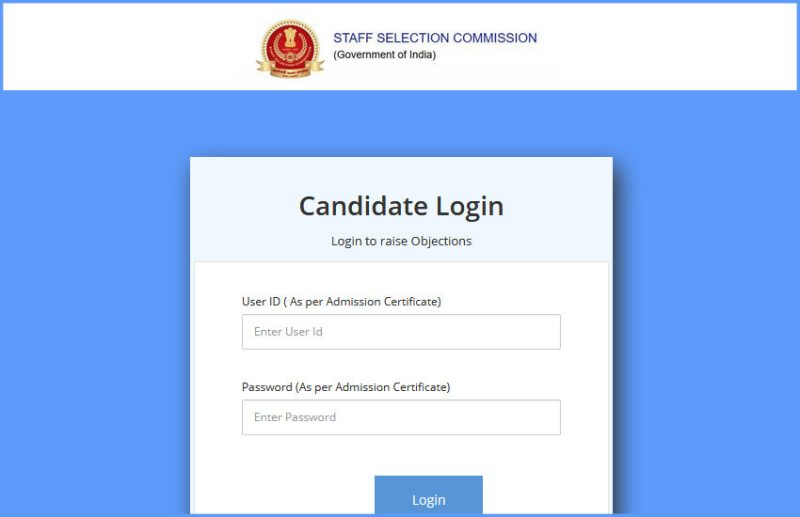Image resolution: width=800 pixels, height=517 pixels.
Task: Click the Government of India subtitle
Action: pos(385,55)
